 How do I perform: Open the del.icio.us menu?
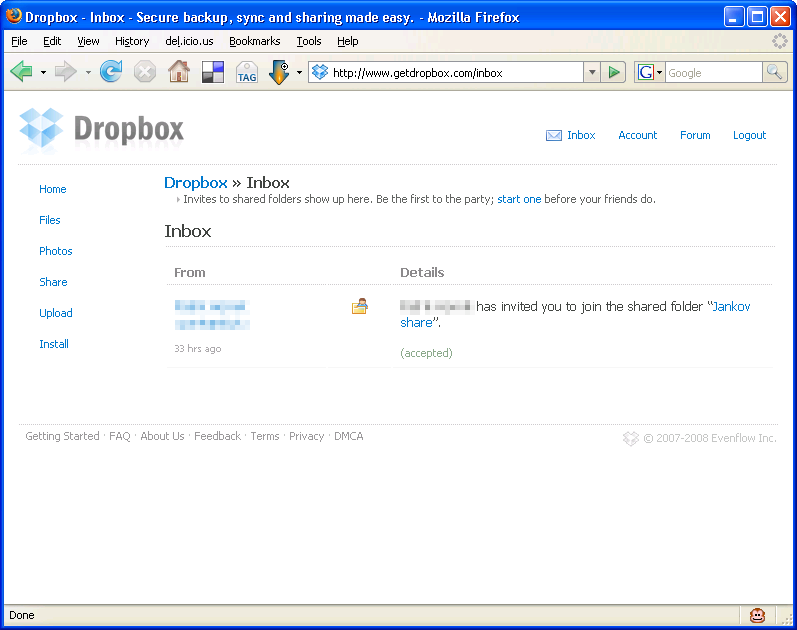tap(189, 41)
